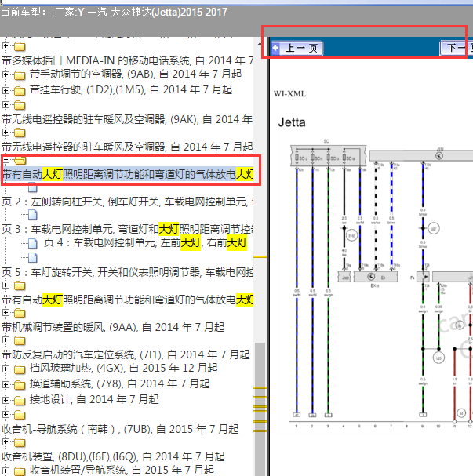Image resolution: width=473 pixels, height=476 pixels.
Task: Click the document icon beside 页 4
Action: [x=33, y=243]
